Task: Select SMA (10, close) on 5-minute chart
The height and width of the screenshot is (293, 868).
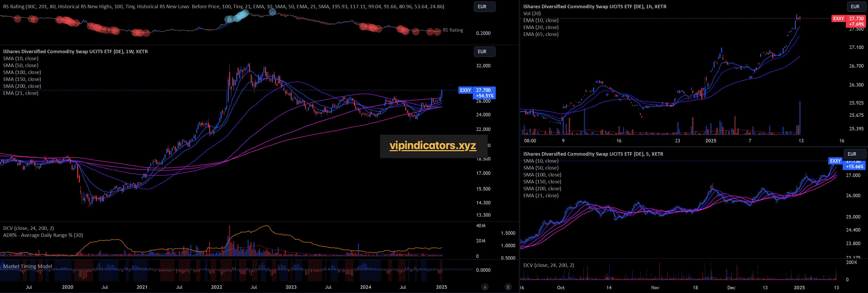Action: coord(541,161)
